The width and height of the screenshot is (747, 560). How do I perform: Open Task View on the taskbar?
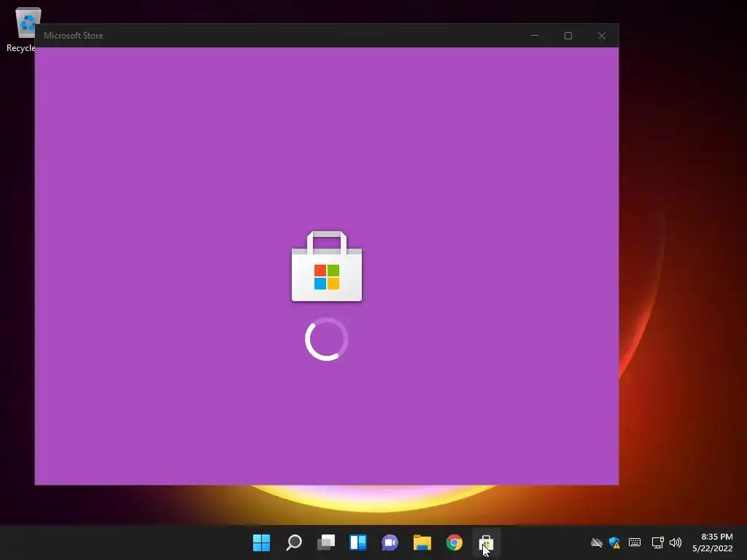pyautogui.click(x=326, y=542)
